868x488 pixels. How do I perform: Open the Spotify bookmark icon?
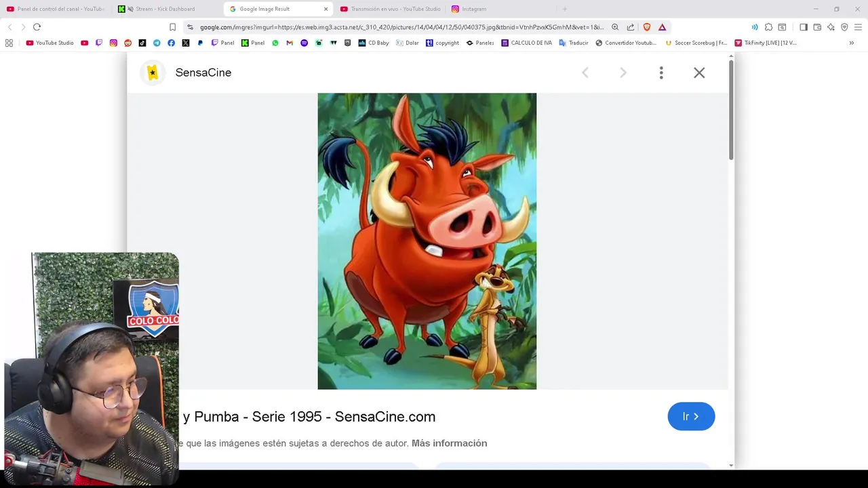[304, 43]
